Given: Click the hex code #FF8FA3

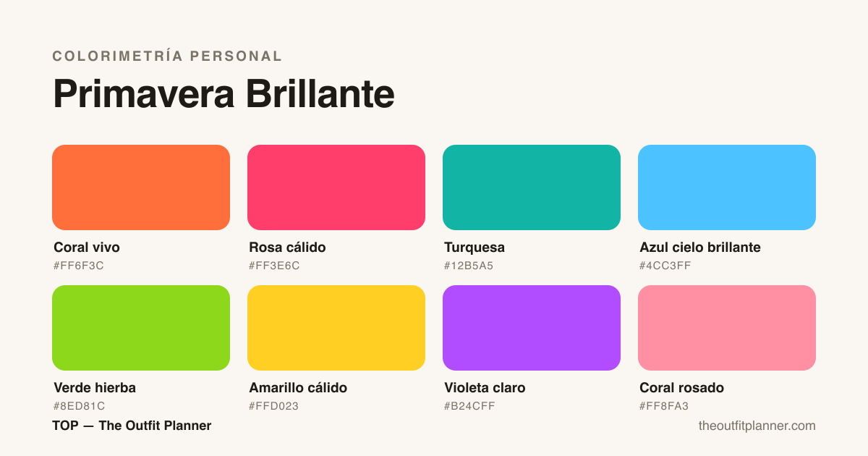Looking at the screenshot, I should tap(664, 406).
